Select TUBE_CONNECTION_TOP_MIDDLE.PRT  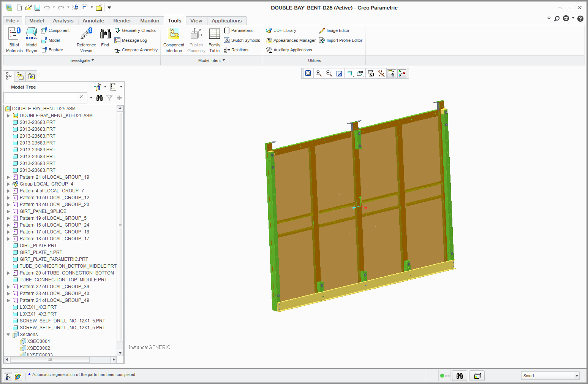[63, 280]
